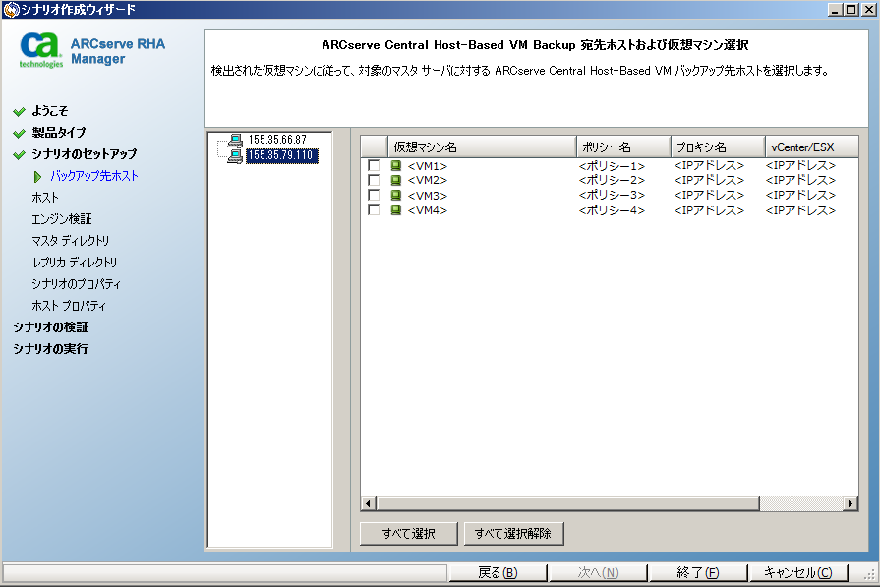Click the wizard icon in the title bar
This screenshot has width=880, height=588.
[10, 10]
